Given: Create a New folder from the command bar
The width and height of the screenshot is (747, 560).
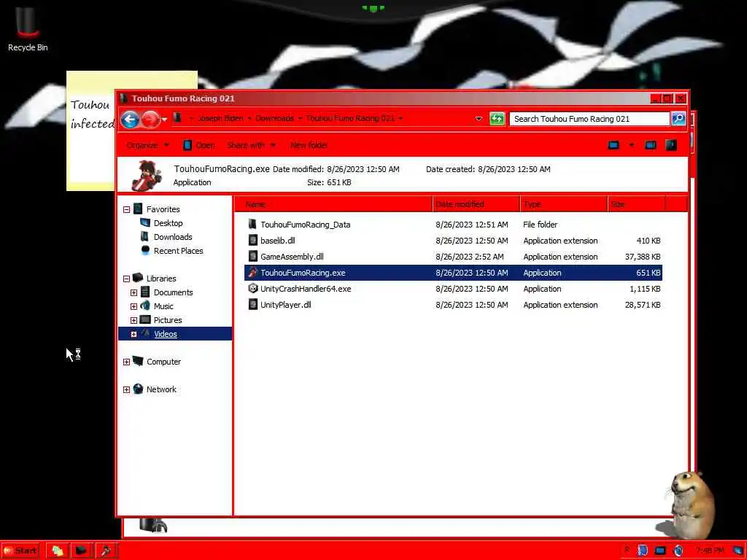Looking at the screenshot, I should (309, 145).
